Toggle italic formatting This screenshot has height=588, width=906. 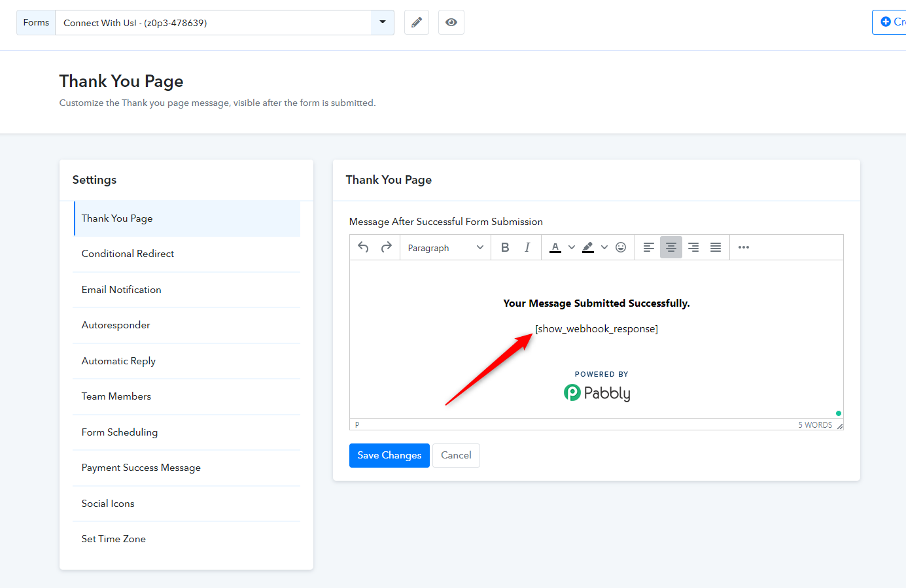tap(527, 247)
